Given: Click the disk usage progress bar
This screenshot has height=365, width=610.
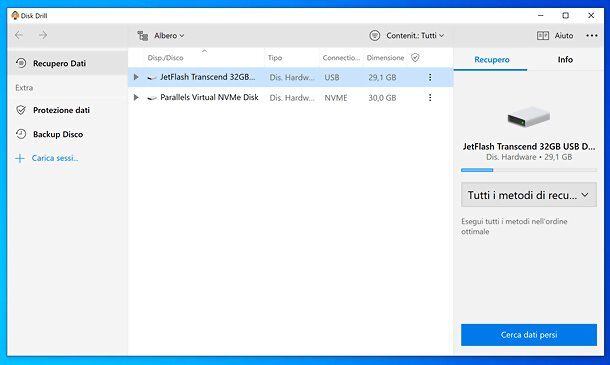Looking at the screenshot, I should [529, 170].
